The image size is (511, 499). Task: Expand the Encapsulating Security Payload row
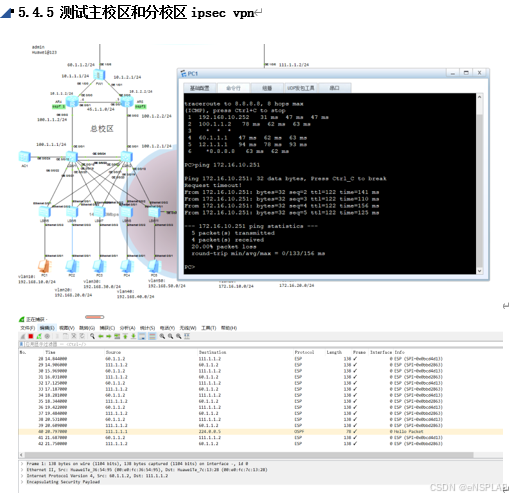point(63,482)
